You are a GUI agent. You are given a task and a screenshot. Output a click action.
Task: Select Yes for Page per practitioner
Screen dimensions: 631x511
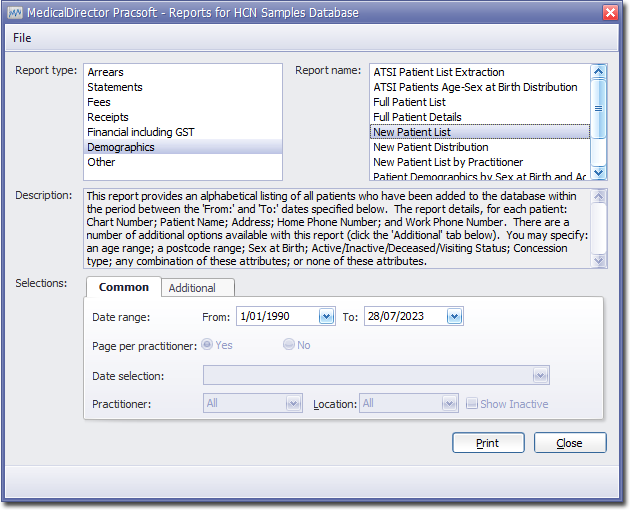207,344
